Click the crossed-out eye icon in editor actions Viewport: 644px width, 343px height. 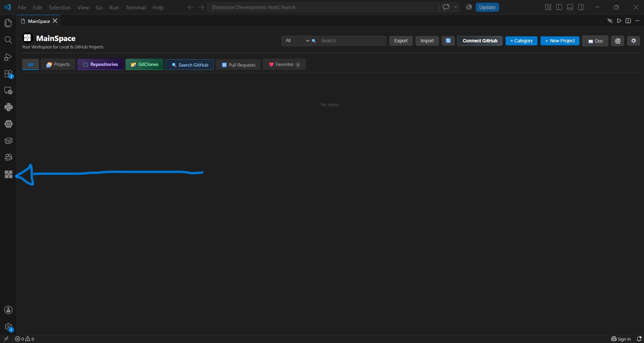pos(610,21)
